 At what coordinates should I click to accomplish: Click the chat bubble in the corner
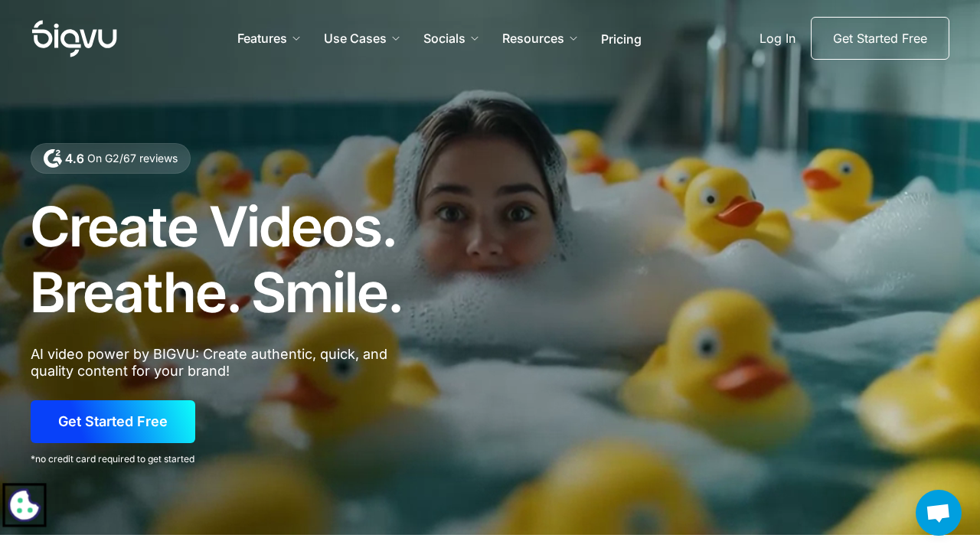938,511
